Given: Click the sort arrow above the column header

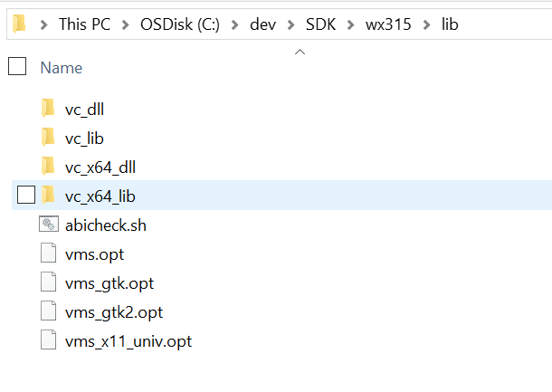Looking at the screenshot, I should [x=300, y=53].
